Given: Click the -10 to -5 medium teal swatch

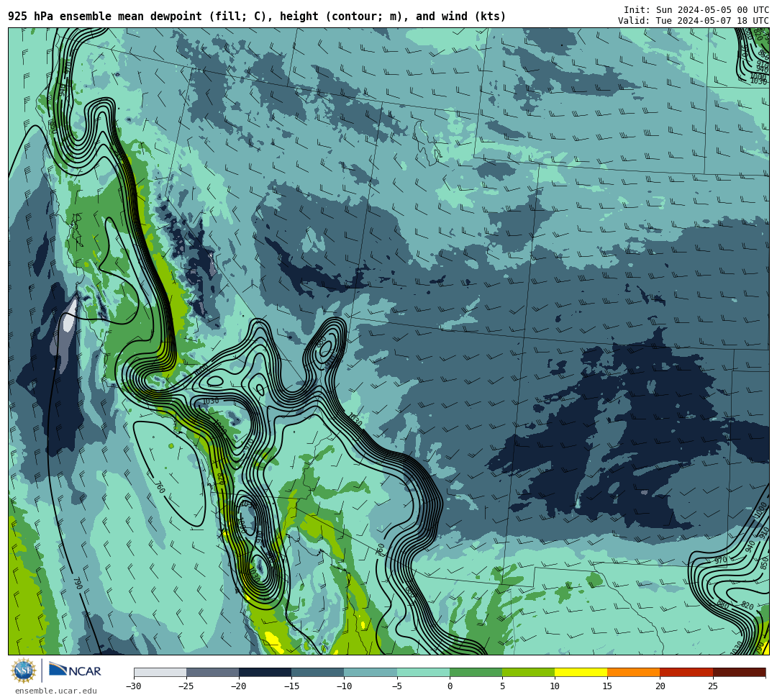Looking at the screenshot, I should point(371,672).
